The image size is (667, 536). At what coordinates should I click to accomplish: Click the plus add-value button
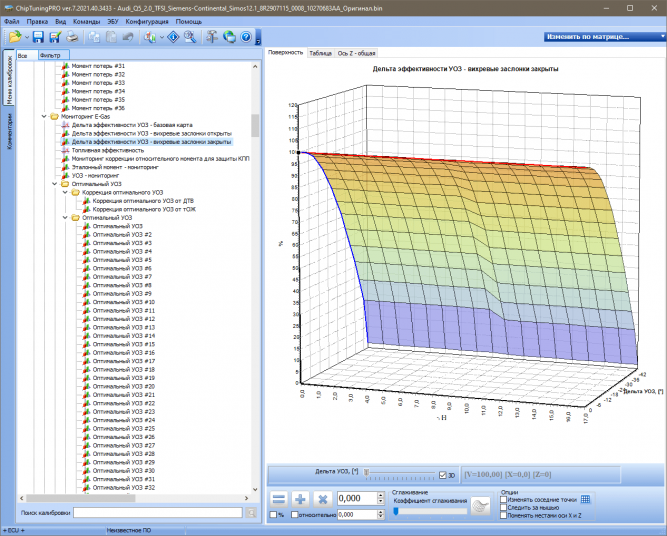[301, 499]
